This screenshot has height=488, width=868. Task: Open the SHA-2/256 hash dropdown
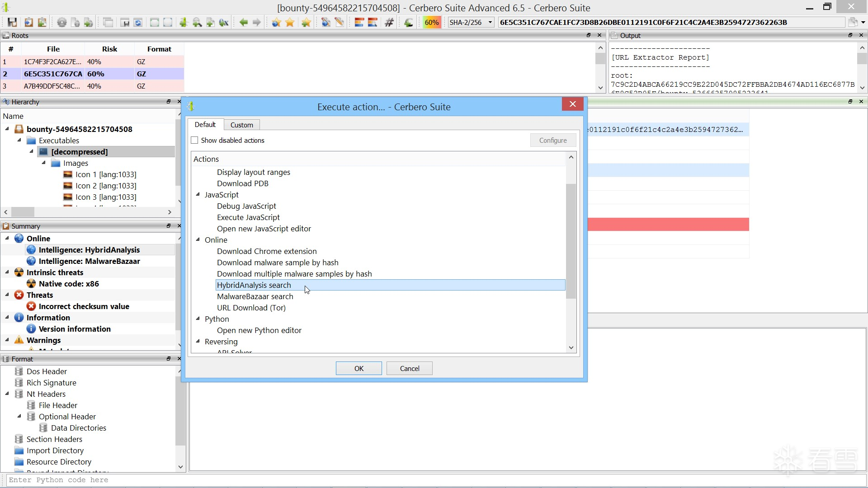(490, 22)
